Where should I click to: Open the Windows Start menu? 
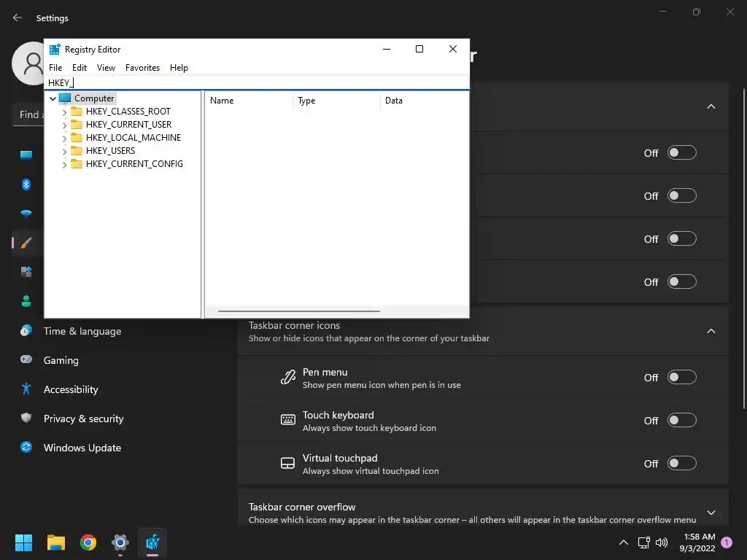pyautogui.click(x=23, y=542)
